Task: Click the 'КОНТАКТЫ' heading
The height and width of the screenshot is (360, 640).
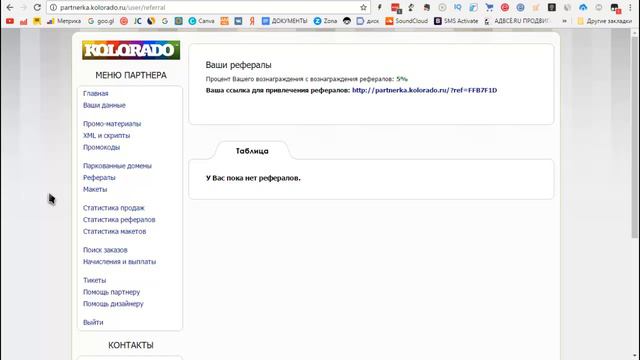Action: 131,345
